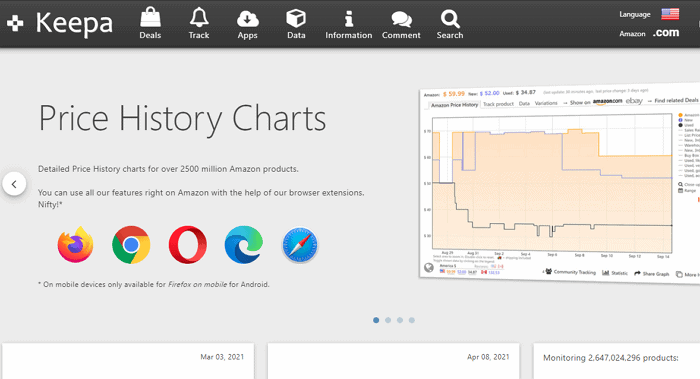Open Language selector US flag
Image resolution: width=700 pixels, height=379 pixels.
[x=670, y=14]
